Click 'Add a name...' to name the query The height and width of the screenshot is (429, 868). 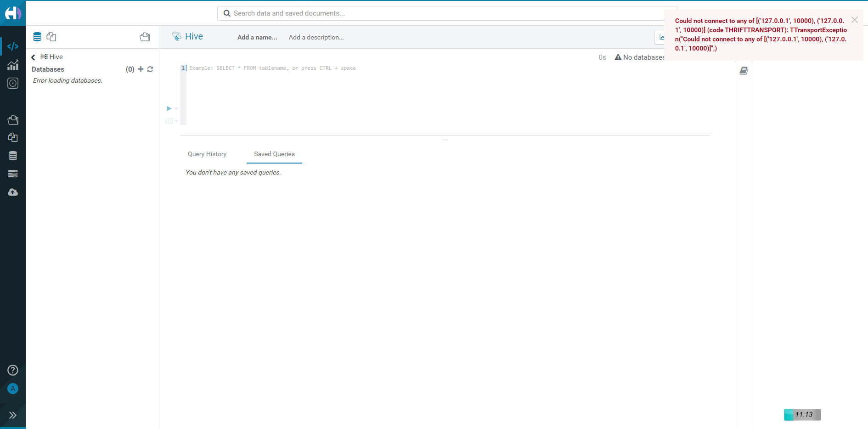tap(257, 37)
